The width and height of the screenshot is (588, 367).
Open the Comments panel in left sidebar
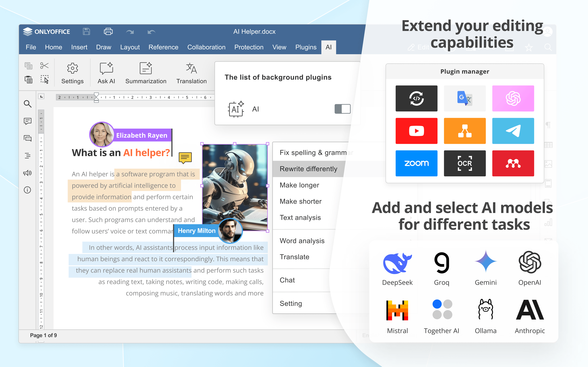(x=28, y=121)
